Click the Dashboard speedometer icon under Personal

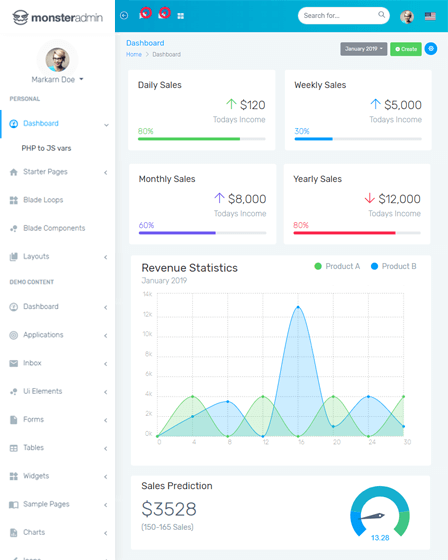(x=14, y=124)
